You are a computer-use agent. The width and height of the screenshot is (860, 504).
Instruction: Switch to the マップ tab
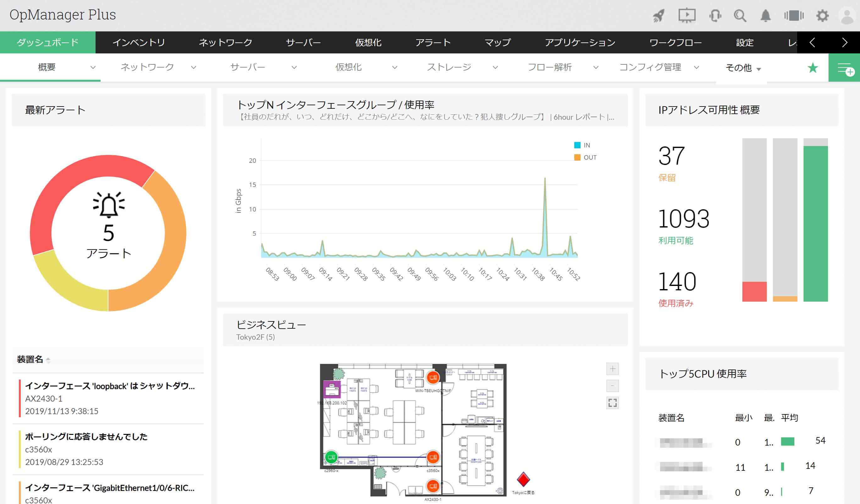click(498, 42)
